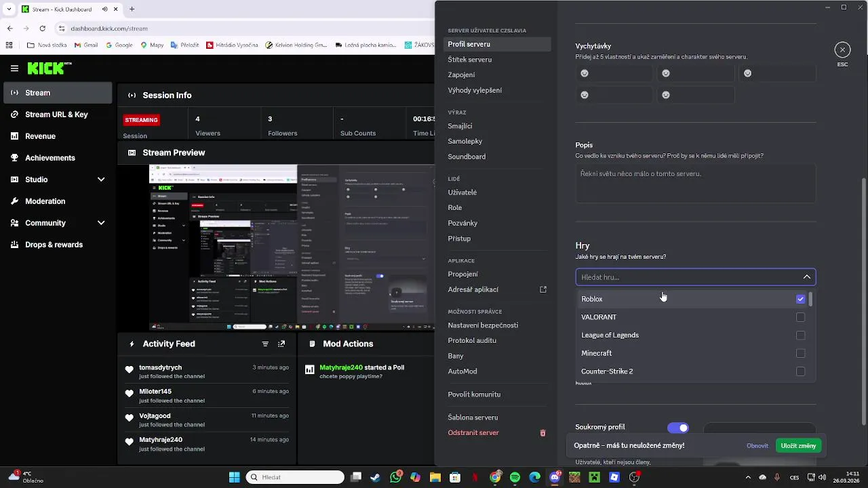Open Soundboard settings
Screen dimensions: 868x488
[x=497, y=157]
